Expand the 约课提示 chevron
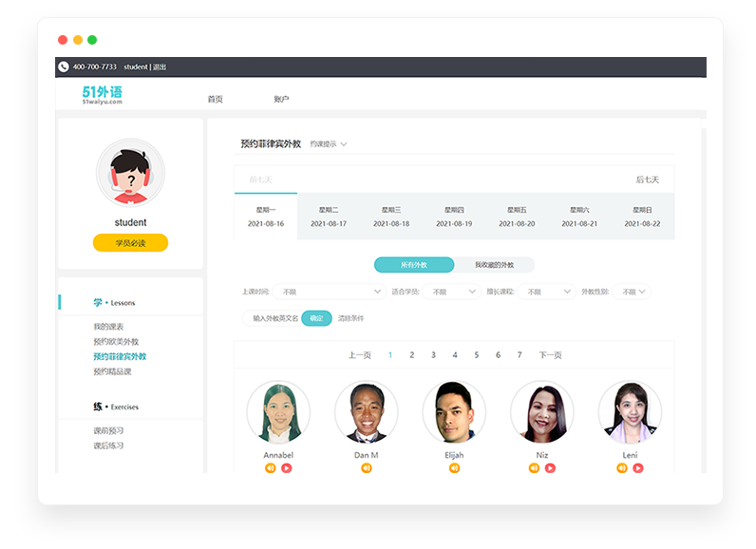 pos(344,144)
